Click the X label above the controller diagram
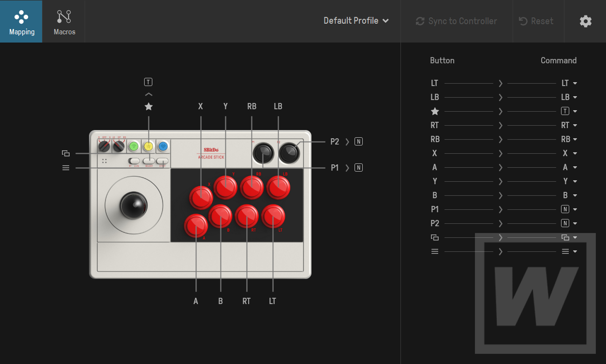Screen dimensions: 606x364 tap(200, 106)
